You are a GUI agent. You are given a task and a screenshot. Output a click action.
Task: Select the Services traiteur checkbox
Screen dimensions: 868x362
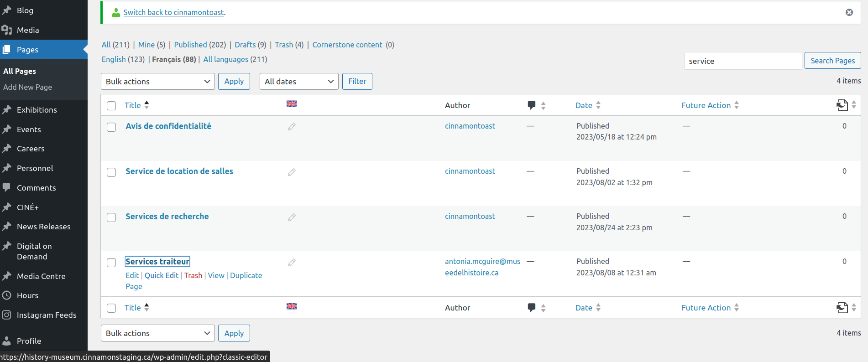point(111,263)
